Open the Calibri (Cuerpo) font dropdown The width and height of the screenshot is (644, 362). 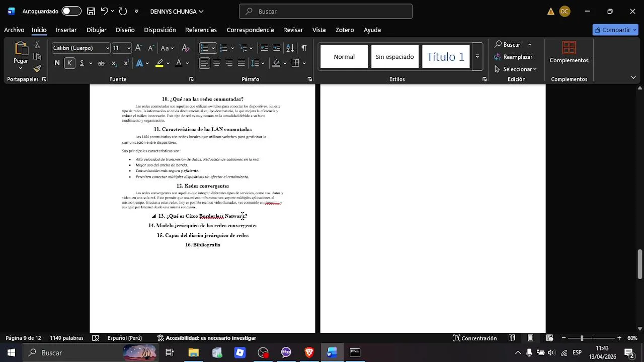tap(107, 48)
